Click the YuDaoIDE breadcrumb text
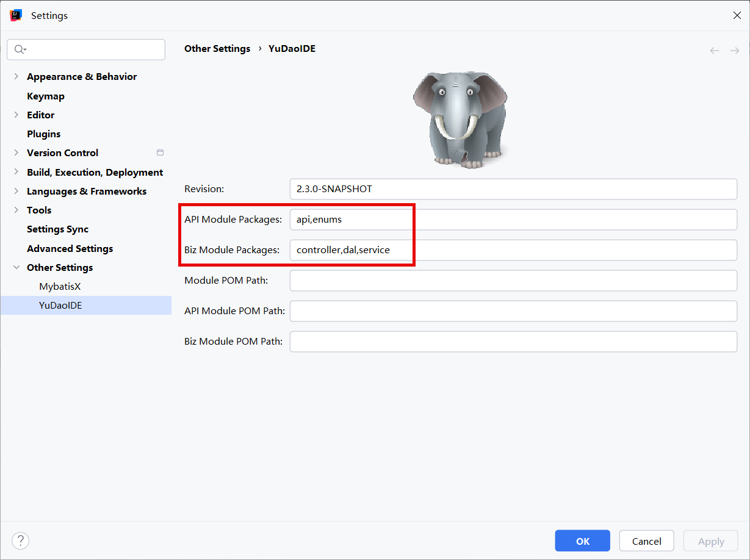 point(292,49)
